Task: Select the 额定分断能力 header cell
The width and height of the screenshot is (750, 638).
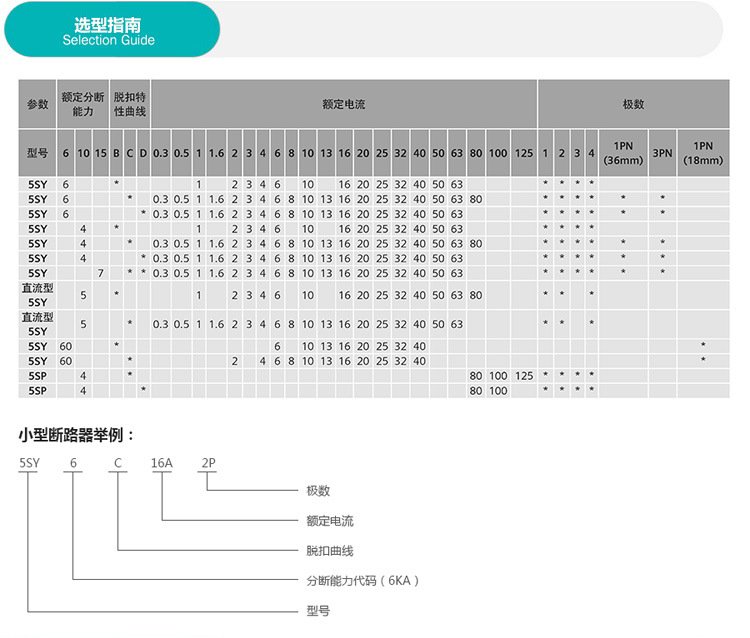Action: (83, 104)
